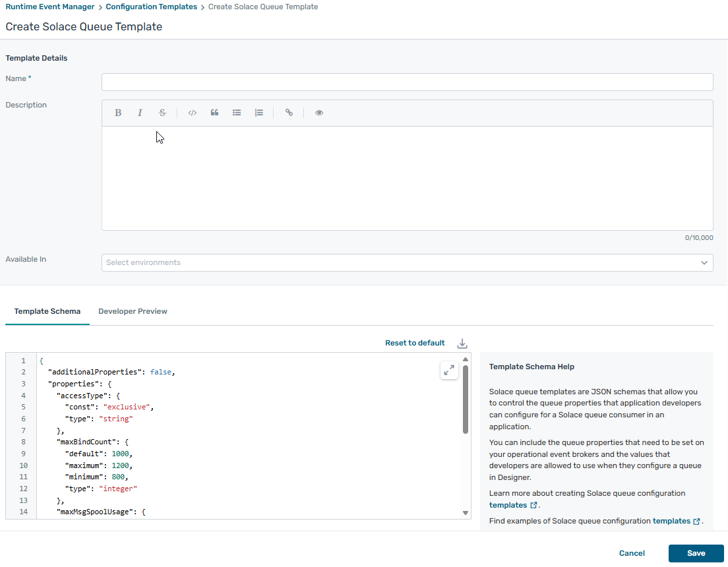Add a blockquote with quote icon

[214, 113]
